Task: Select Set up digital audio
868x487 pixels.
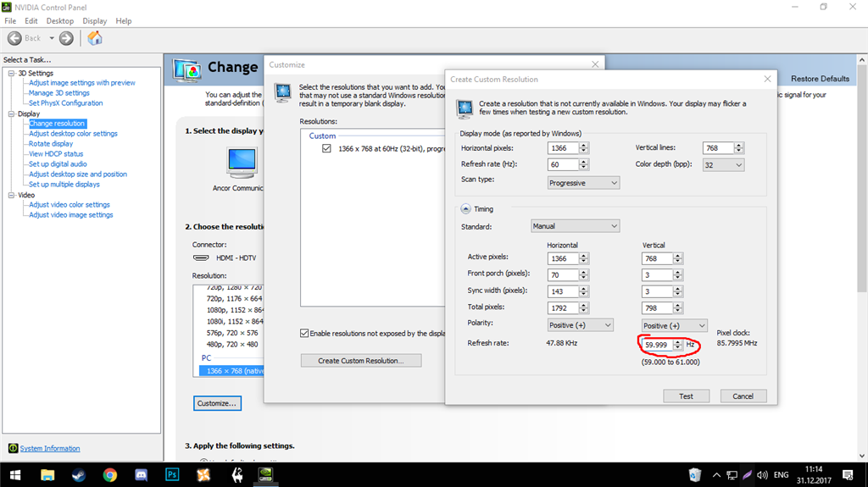Action: 58,163
